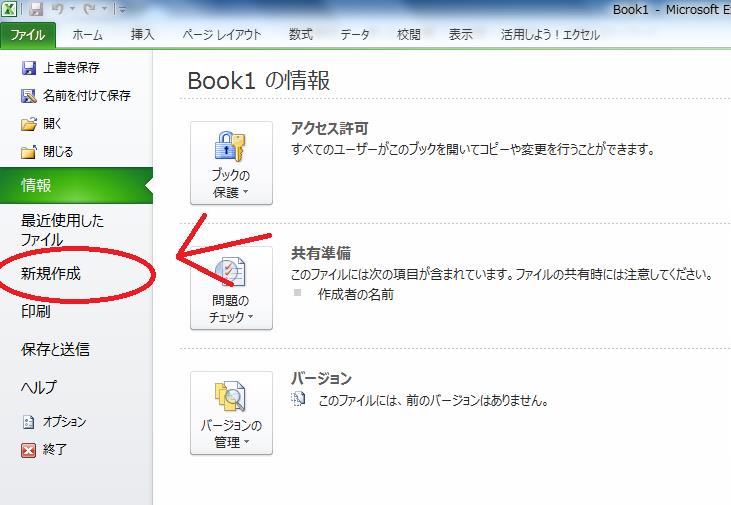Image resolution: width=731 pixels, height=505 pixels.
Task: Open 最近使用したファイル list
Action: pos(62,229)
